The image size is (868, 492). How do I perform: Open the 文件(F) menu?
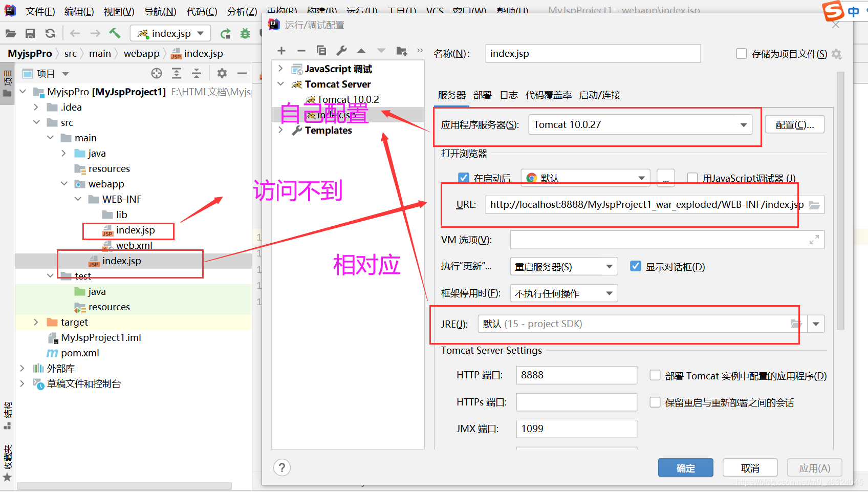[x=40, y=11]
